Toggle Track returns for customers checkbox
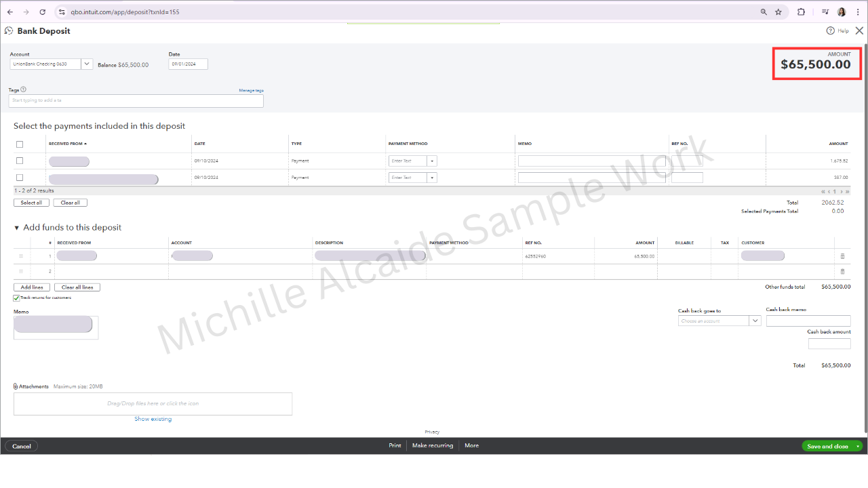Viewport: 868px width, 488px height. click(x=16, y=298)
